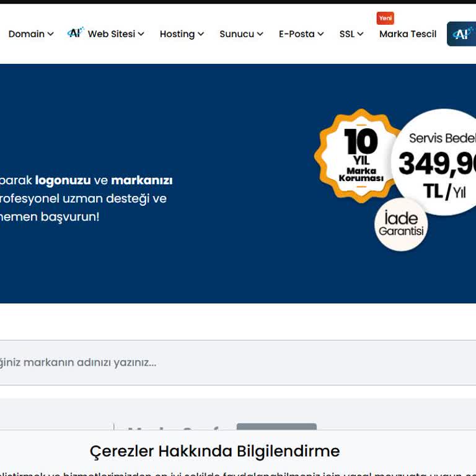Click the 10 Yıl Marka Koruması badge
The image size is (476, 476).
point(359,156)
